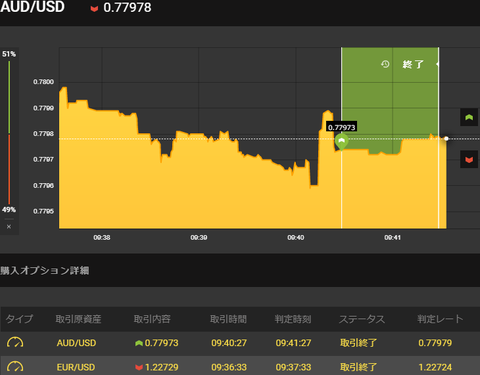Click the 09:40 time axis label

296,238
